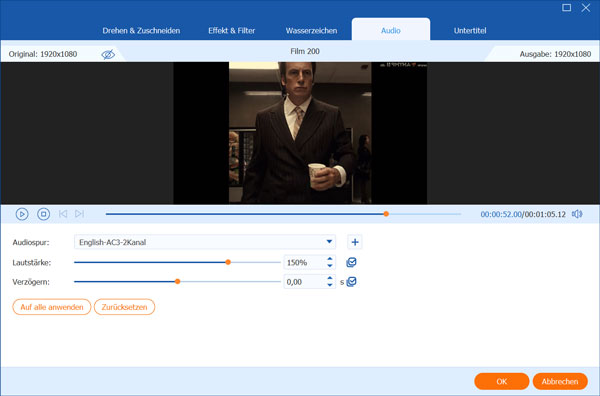The width and height of the screenshot is (600, 396).
Task: Switch to Drehen & Zuschneiden tab
Action: coord(141,31)
